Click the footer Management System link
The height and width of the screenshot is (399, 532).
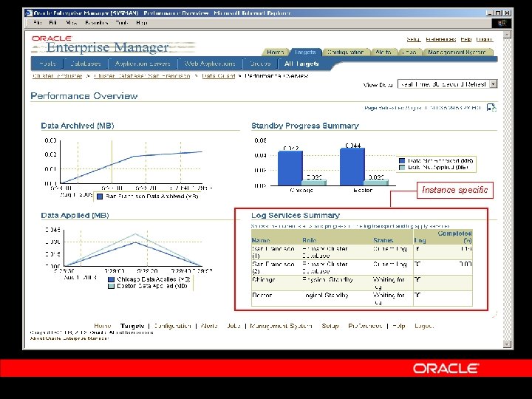click(281, 326)
